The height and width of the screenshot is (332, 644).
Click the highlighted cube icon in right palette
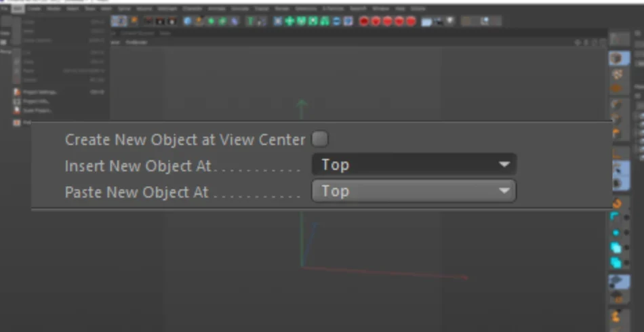pyautogui.click(x=619, y=59)
